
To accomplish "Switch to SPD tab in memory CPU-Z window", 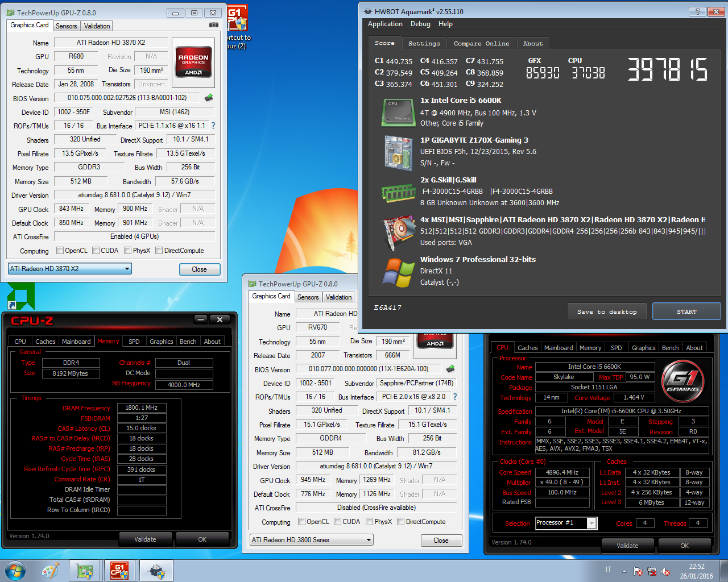I will click(134, 342).
